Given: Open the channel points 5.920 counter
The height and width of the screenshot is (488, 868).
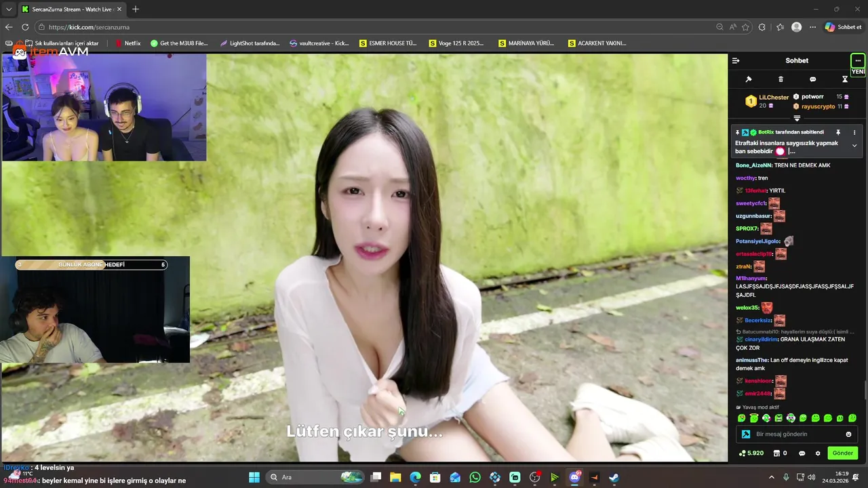Looking at the screenshot, I should (x=751, y=453).
